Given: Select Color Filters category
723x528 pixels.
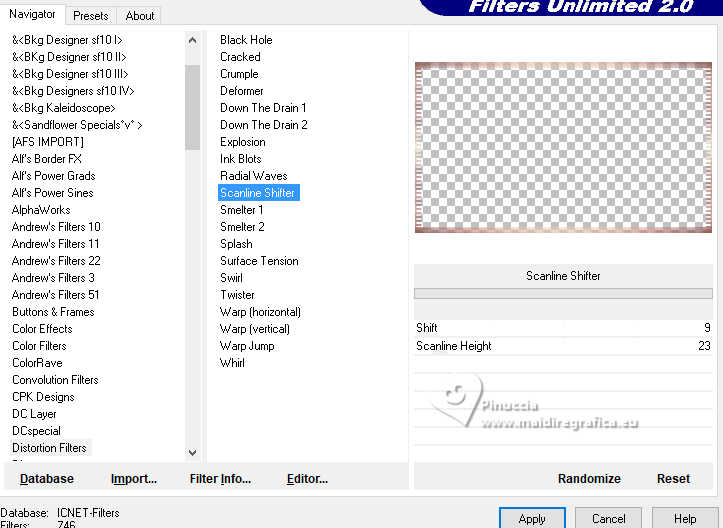Looking at the screenshot, I should [39, 346].
